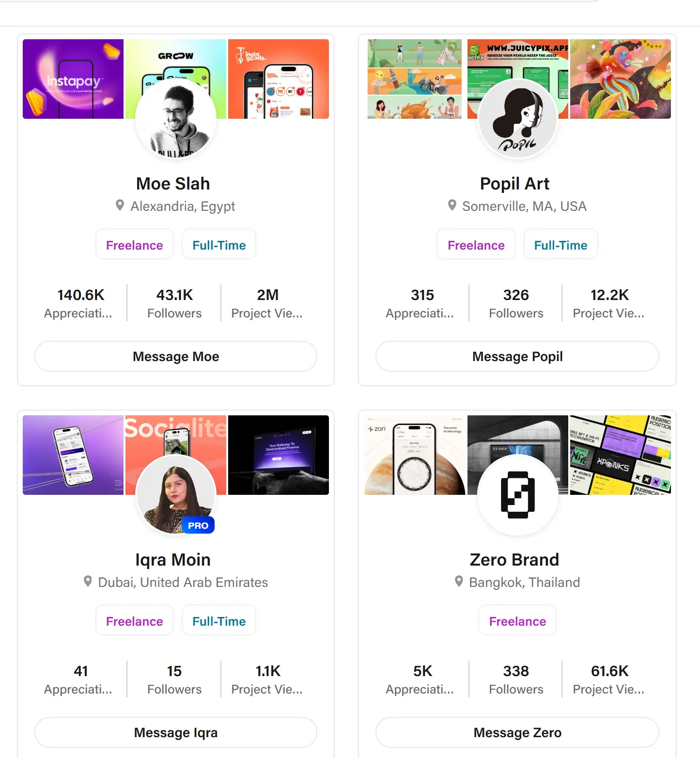Click Moe Slah's profile avatar
The width and height of the screenshot is (700, 758).
click(175, 119)
